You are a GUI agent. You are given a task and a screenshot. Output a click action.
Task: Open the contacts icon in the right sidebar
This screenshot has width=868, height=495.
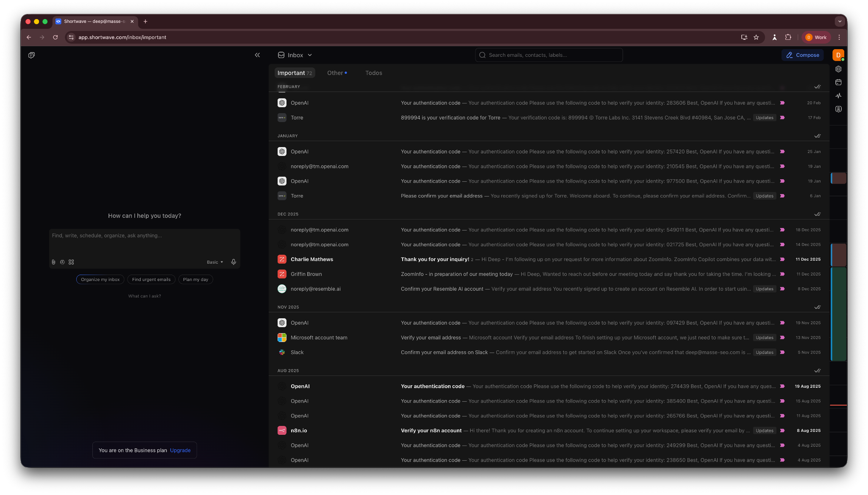click(x=838, y=109)
